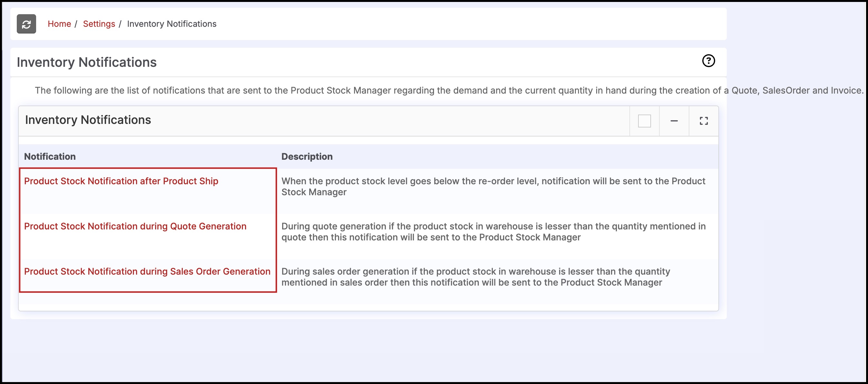Click the Inventory Notifications page heading

click(87, 62)
